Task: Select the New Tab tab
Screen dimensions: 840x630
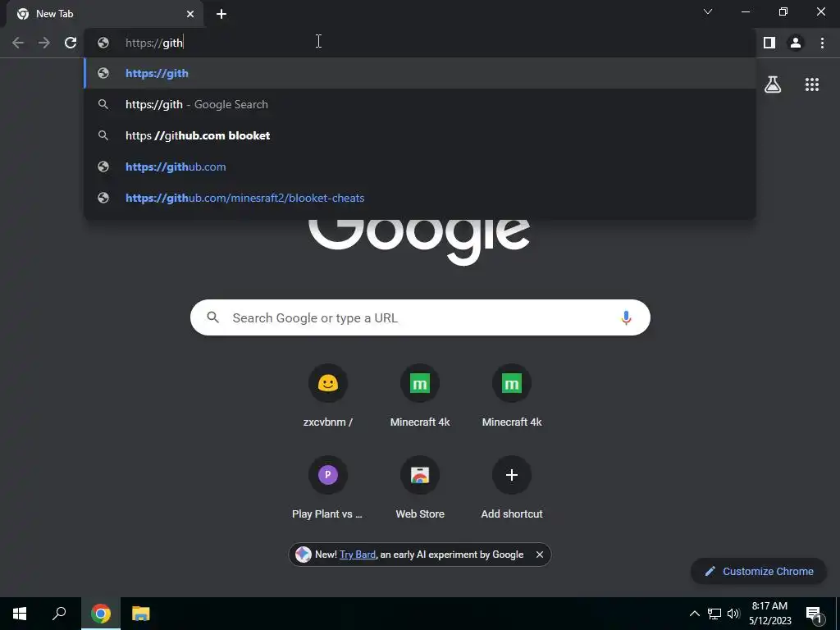Action: tap(105, 14)
